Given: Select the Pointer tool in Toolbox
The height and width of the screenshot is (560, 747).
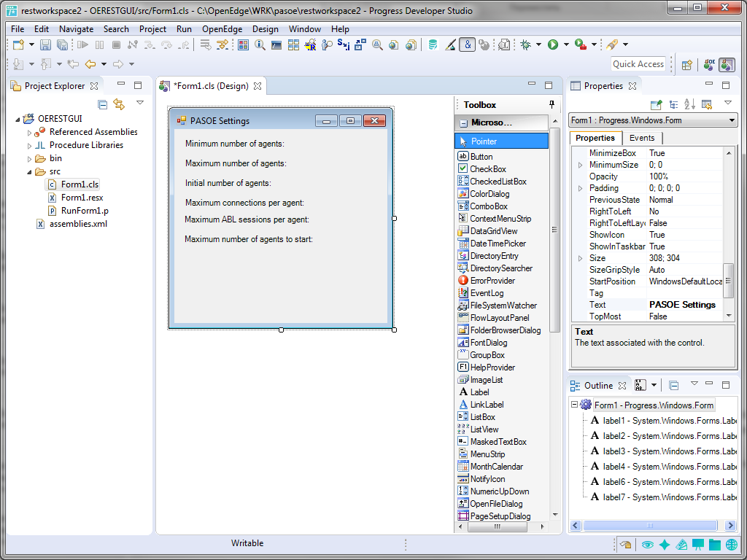Looking at the screenshot, I should click(502, 141).
